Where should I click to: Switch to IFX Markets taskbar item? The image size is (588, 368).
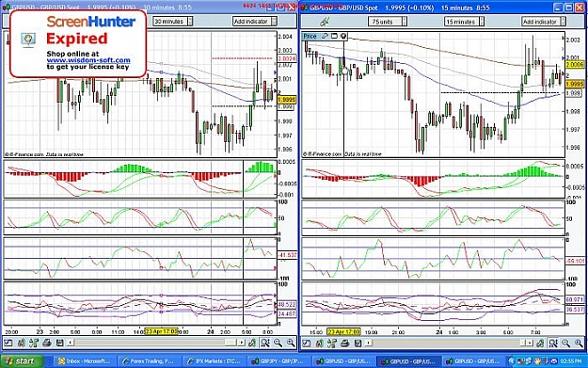point(214,361)
